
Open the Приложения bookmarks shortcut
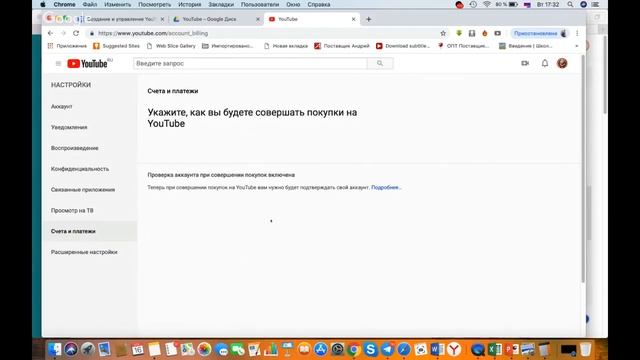point(67,46)
